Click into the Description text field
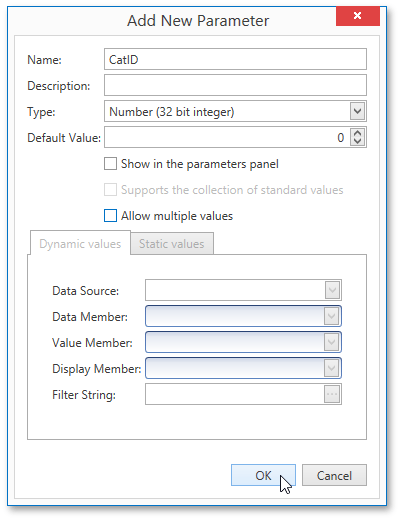This screenshot has height=520, width=400. [x=235, y=85]
